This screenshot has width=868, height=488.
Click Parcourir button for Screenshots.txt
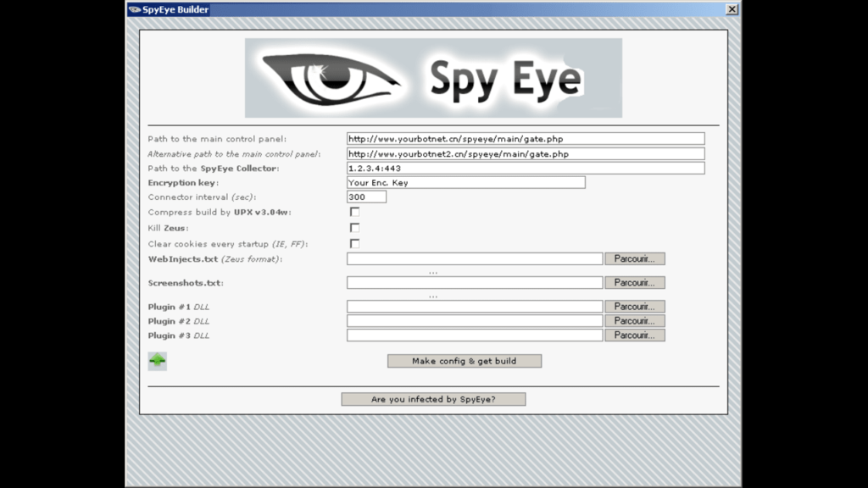click(x=635, y=283)
